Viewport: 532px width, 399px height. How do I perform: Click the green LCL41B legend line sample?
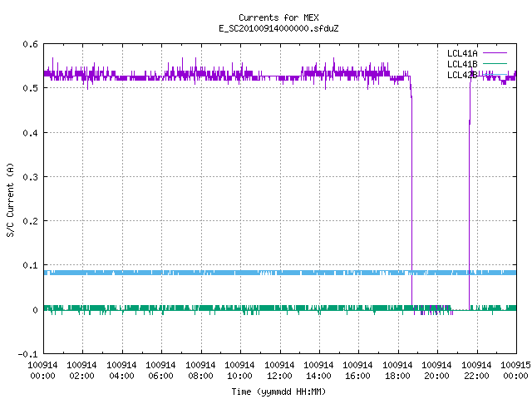(495, 63)
